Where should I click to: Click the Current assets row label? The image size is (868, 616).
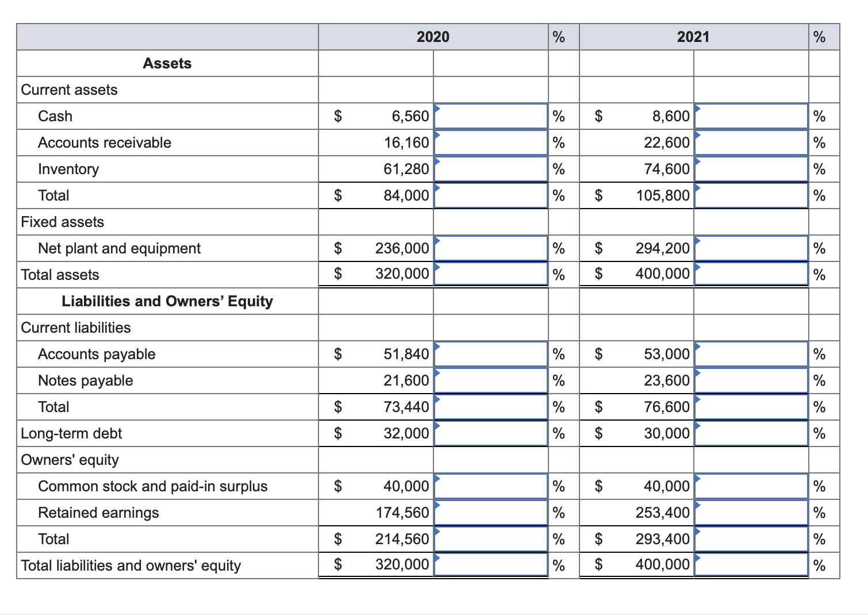[x=69, y=90]
